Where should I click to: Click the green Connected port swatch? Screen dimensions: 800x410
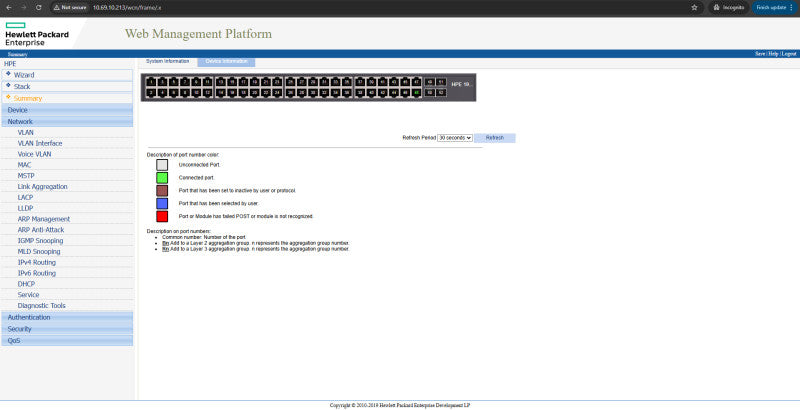point(162,178)
